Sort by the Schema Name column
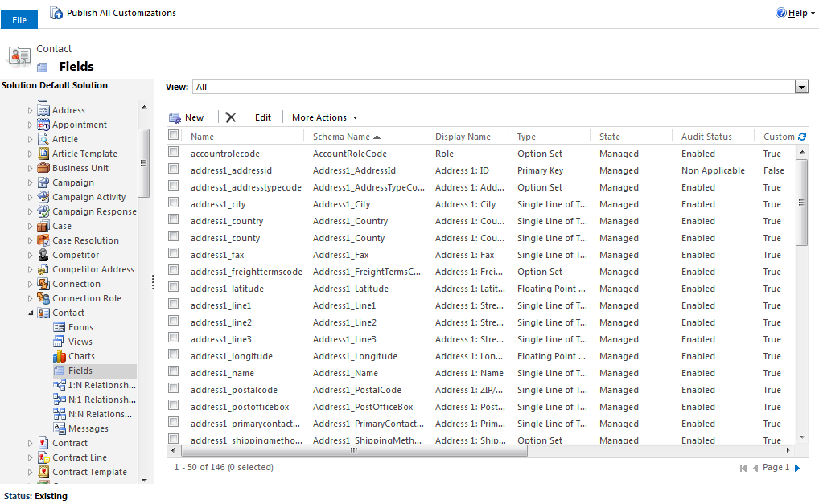Image resolution: width=819 pixels, height=504 pixels. tap(346, 137)
